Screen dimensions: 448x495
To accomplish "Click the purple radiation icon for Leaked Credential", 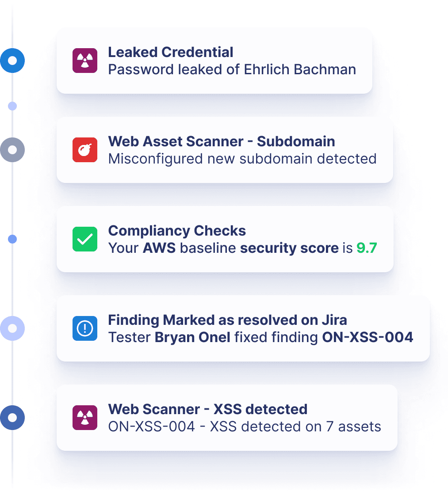I will click(x=84, y=60).
